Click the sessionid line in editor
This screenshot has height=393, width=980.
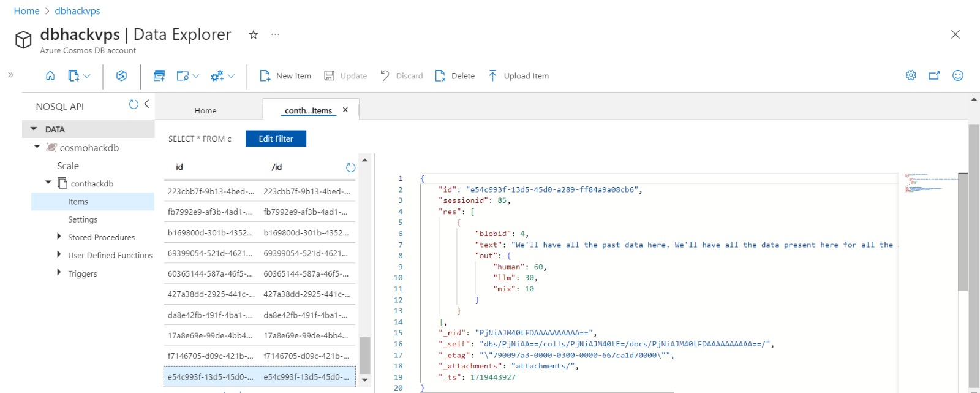[x=474, y=200]
